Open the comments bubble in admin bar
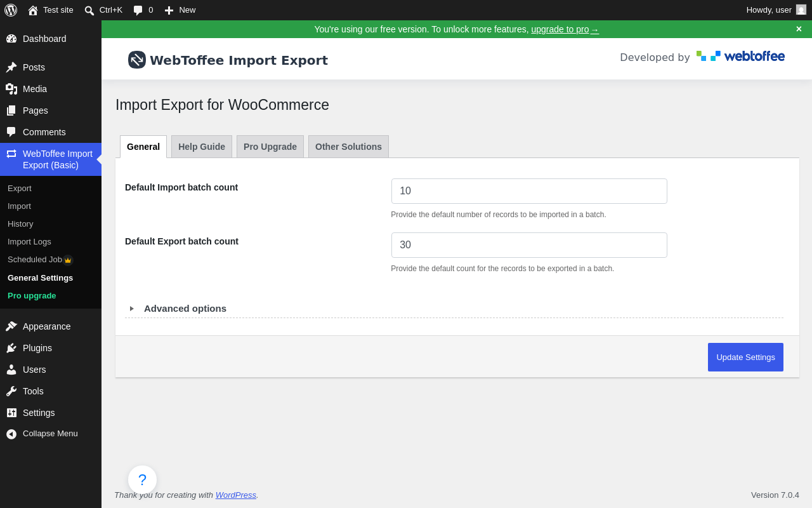Viewport: 812px width, 508px height. [x=138, y=10]
